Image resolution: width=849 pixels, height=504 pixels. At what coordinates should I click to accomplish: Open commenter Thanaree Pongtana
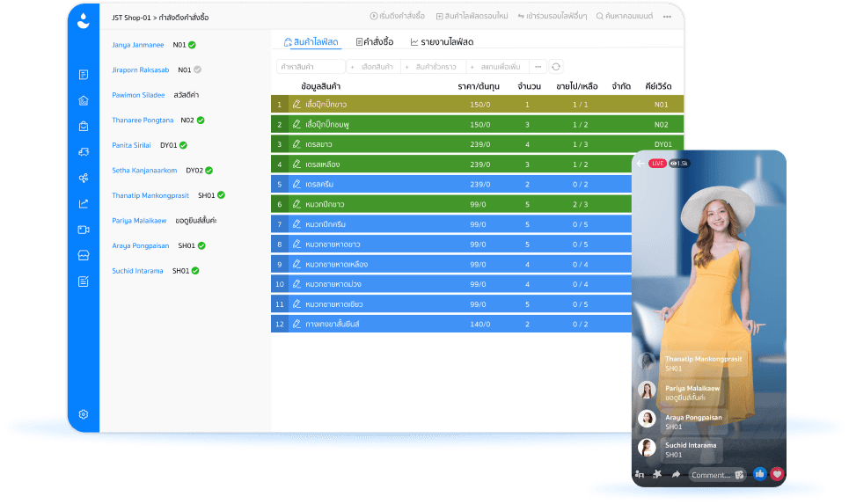click(143, 121)
